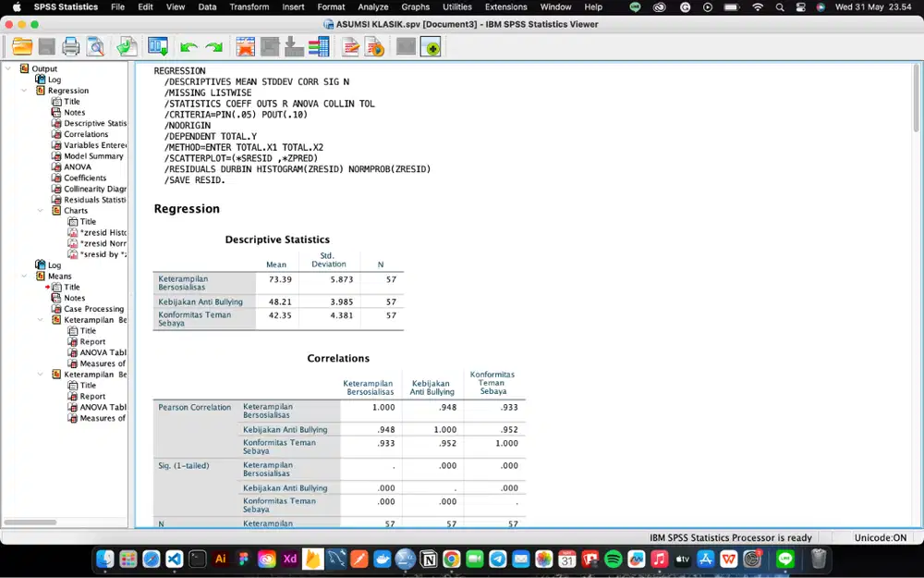Viewport: 924px width, 578px height.
Task: Collapse the Regression outline node
Action: click(24, 91)
